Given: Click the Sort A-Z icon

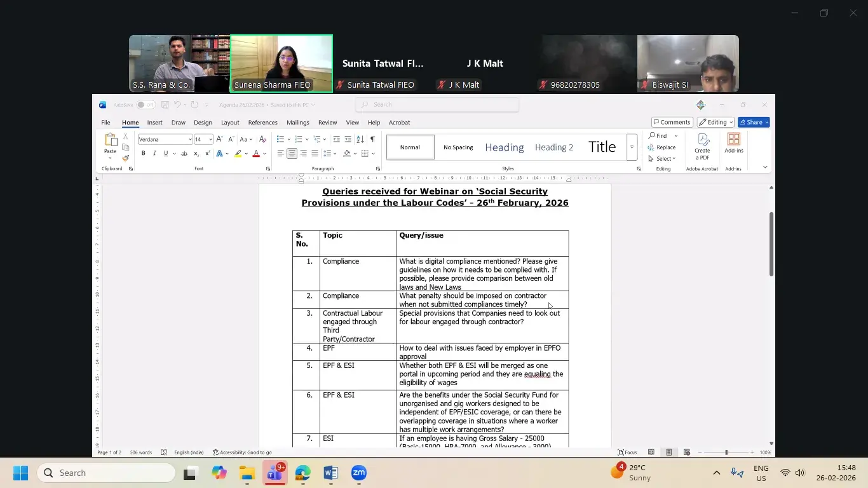Looking at the screenshot, I should [x=360, y=139].
